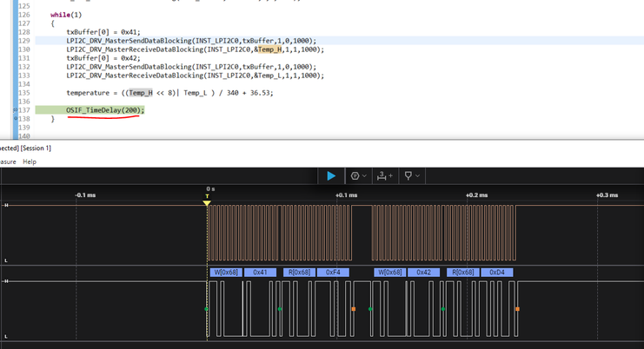The width and height of the screenshot is (644, 349).
Task: Click orange stop marker after 0xD4
Action: point(517,309)
